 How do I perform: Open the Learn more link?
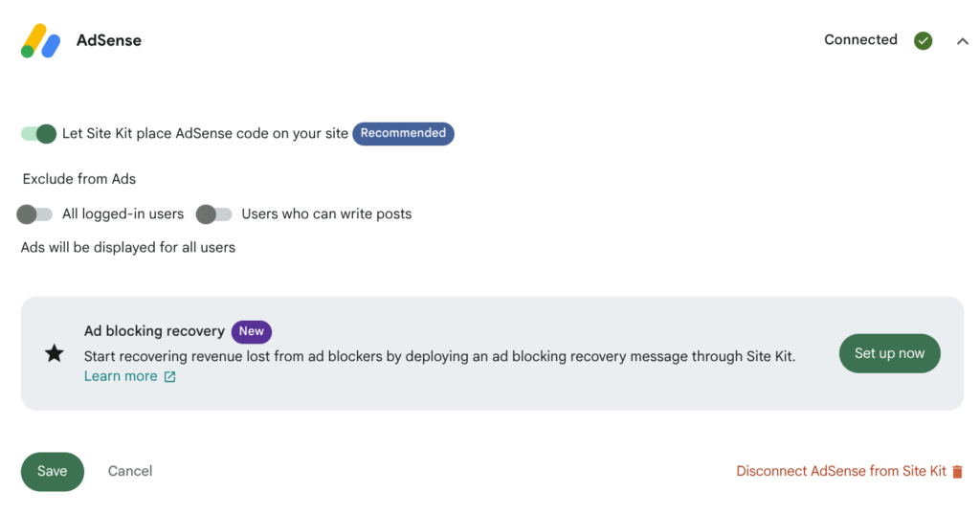pyautogui.click(x=121, y=376)
